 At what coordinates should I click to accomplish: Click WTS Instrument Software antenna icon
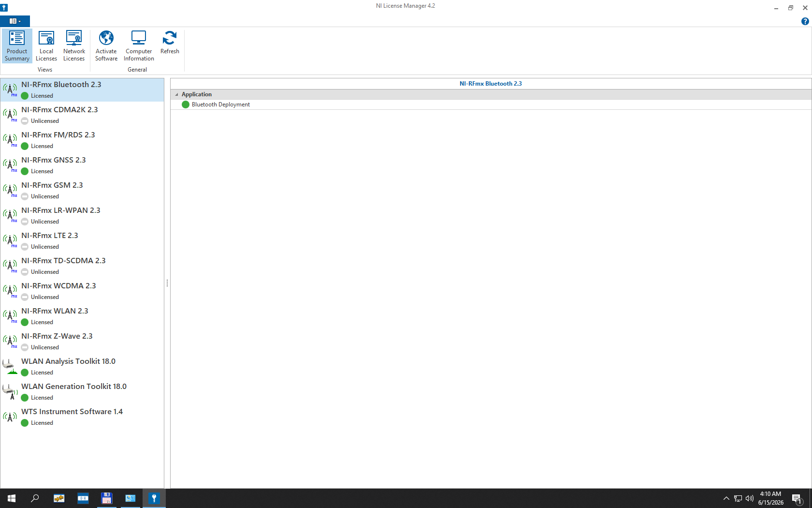pos(10,417)
